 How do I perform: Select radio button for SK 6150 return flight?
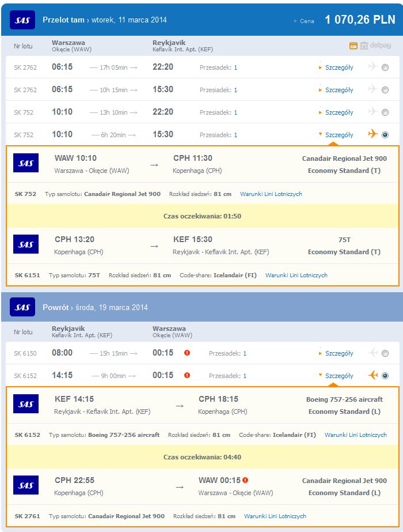(x=385, y=353)
